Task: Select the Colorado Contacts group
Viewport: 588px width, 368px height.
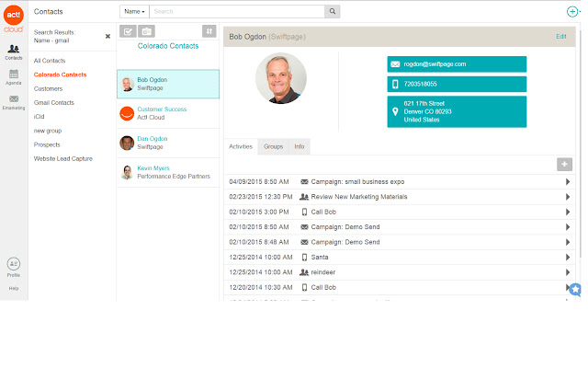Action: pyautogui.click(x=60, y=75)
